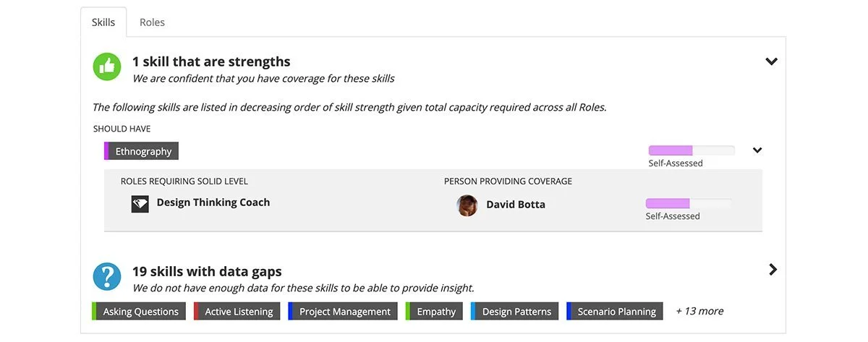Choose the Empathy skill tag
Image resolution: width=868 pixels, height=342 pixels.
tap(435, 312)
